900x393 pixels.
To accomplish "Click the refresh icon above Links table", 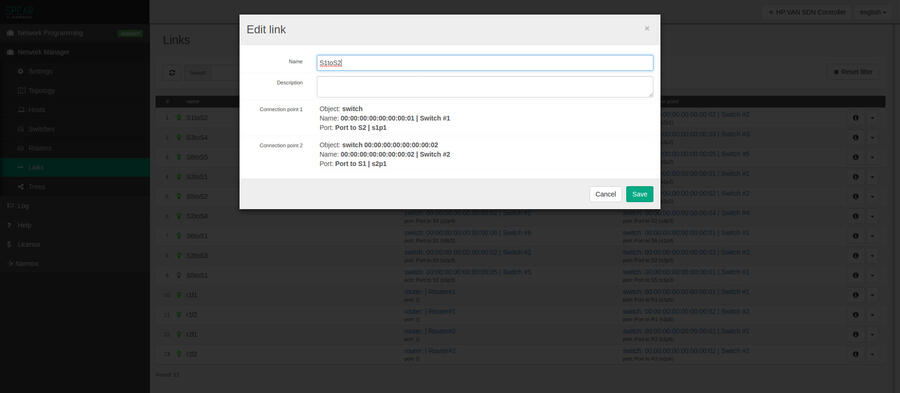I will pos(172,73).
